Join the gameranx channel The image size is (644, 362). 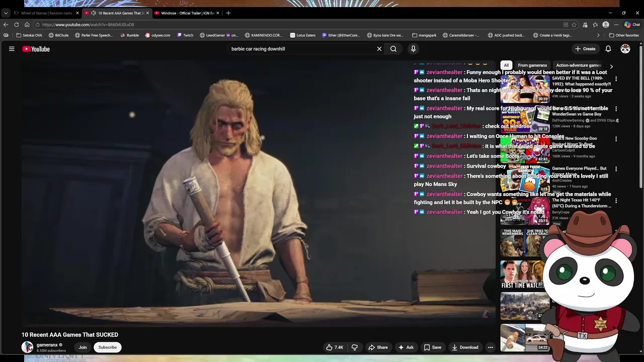83,347
